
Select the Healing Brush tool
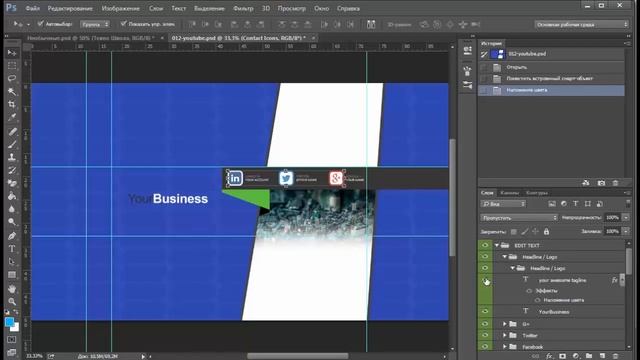(x=12, y=131)
